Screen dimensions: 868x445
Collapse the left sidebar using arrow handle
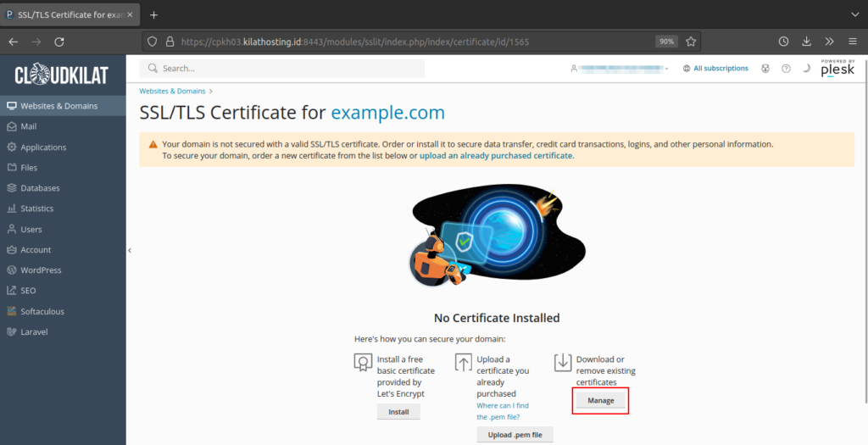[130, 251]
